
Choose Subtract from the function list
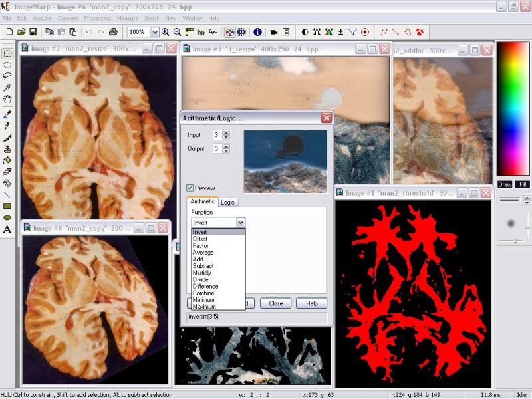(203, 266)
